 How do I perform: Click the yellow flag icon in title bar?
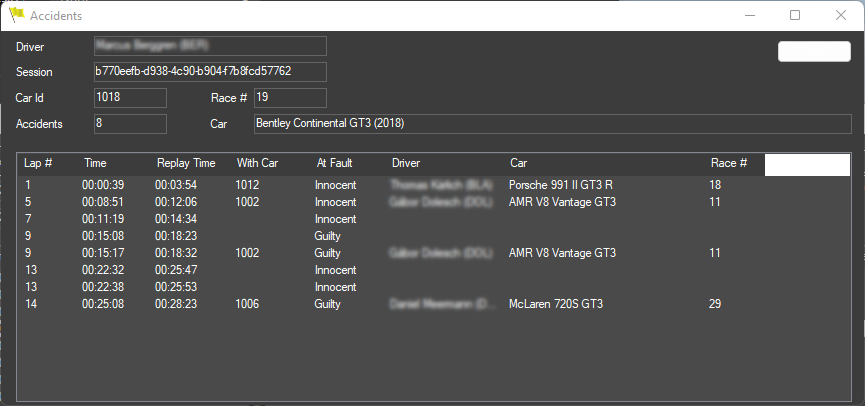(16, 15)
